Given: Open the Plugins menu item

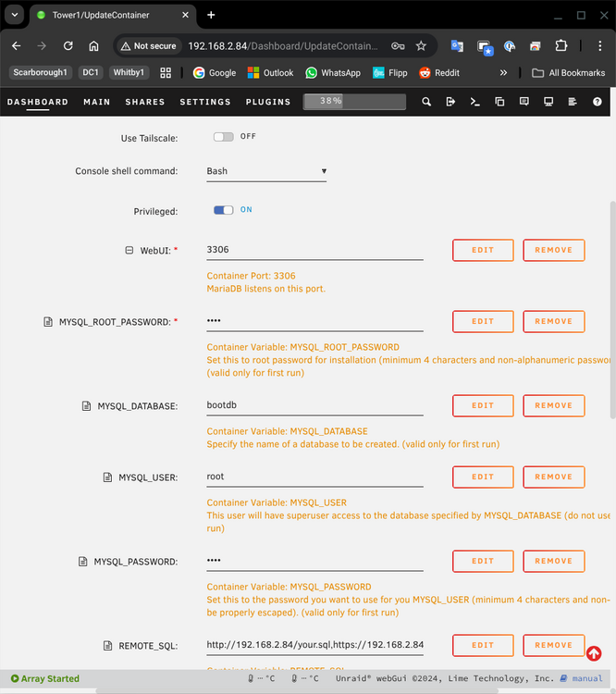Looking at the screenshot, I should 268,102.
